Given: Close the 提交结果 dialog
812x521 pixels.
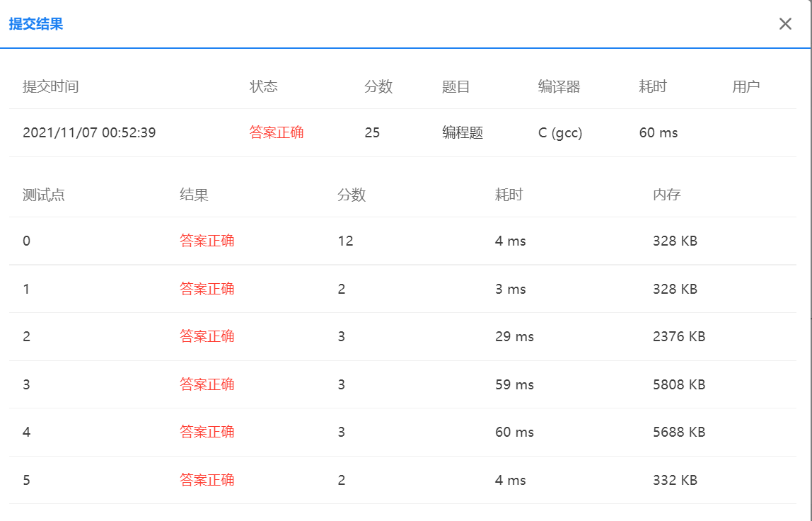Looking at the screenshot, I should (785, 23).
